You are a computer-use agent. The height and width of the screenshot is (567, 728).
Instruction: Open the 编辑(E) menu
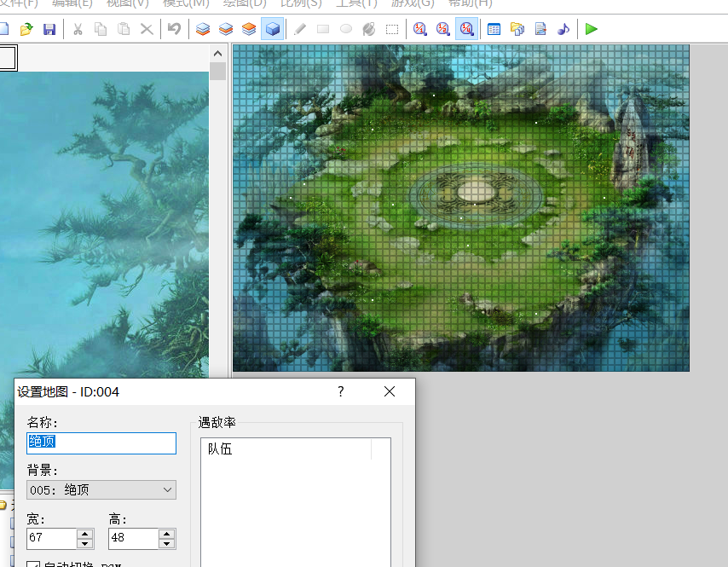pyautogui.click(x=72, y=3)
